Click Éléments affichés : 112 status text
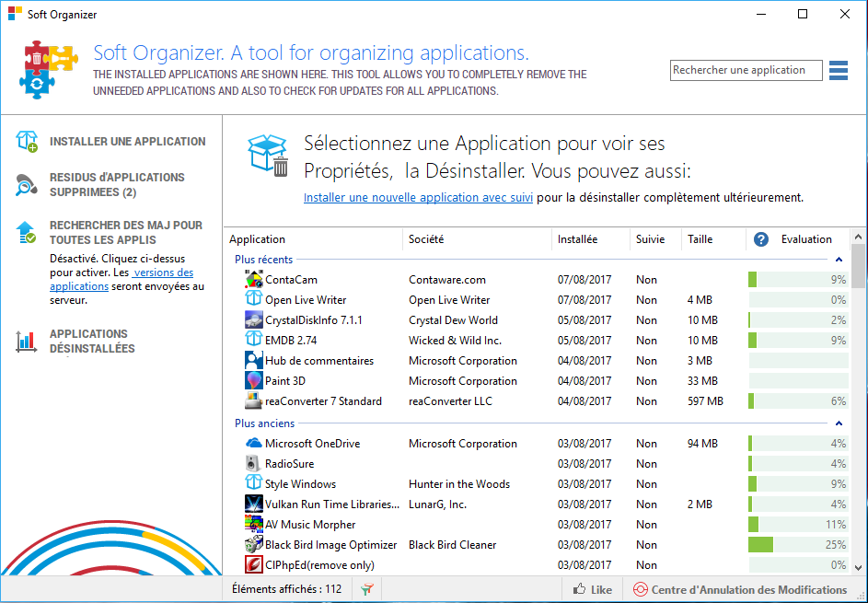The image size is (868, 603). pos(287,589)
